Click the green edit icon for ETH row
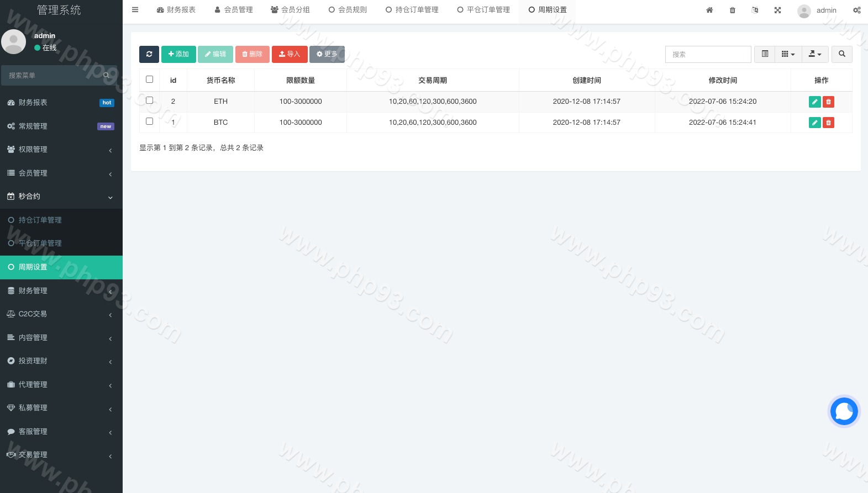This screenshot has height=493, width=868. point(814,102)
